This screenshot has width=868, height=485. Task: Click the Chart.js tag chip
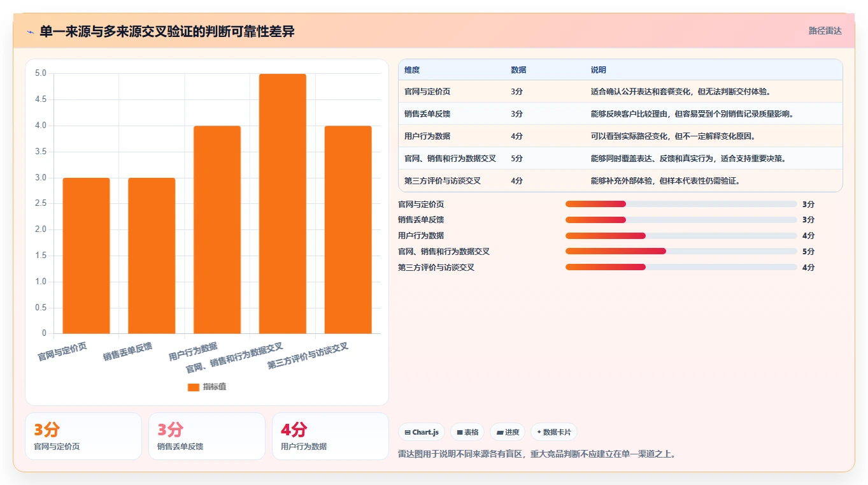[422, 432]
